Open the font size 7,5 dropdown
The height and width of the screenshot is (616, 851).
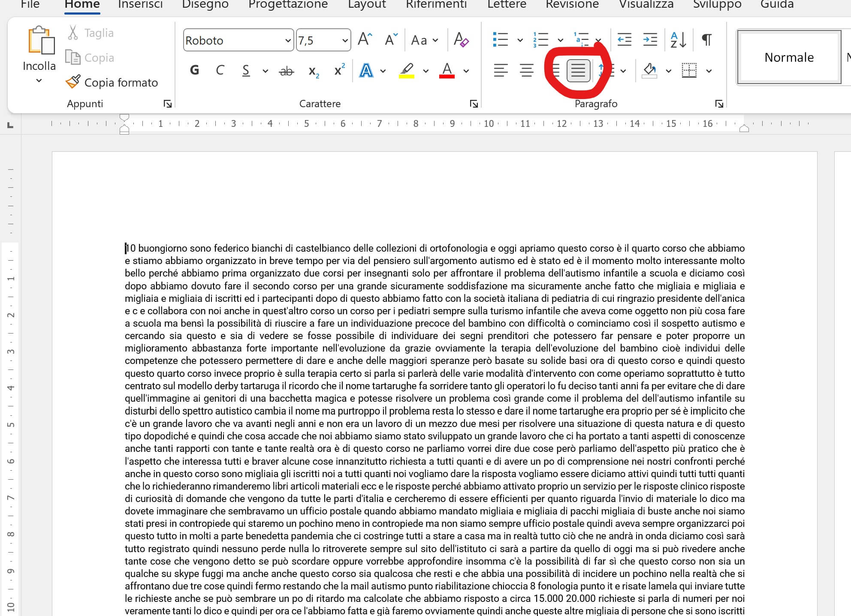tap(345, 40)
